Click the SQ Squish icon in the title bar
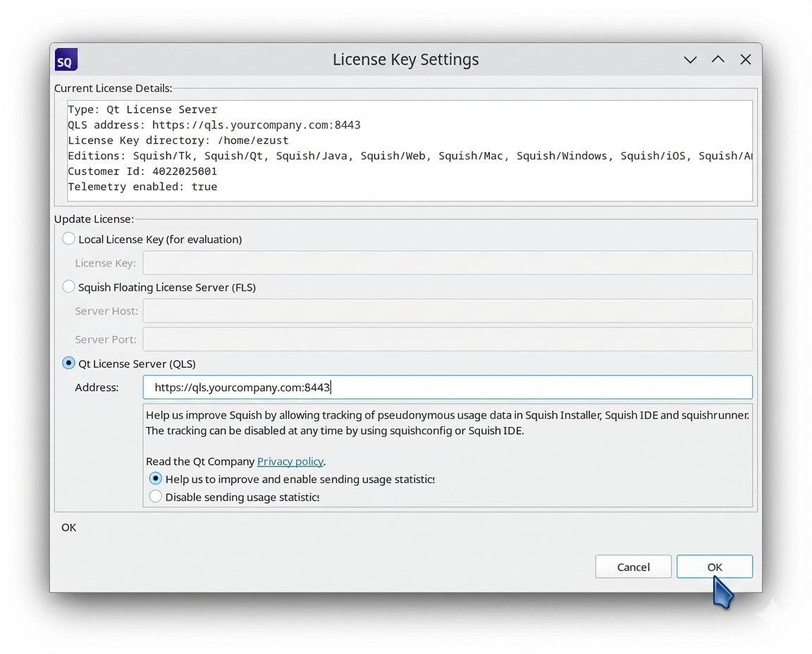Viewport: 812px width, 654px height. click(66, 59)
